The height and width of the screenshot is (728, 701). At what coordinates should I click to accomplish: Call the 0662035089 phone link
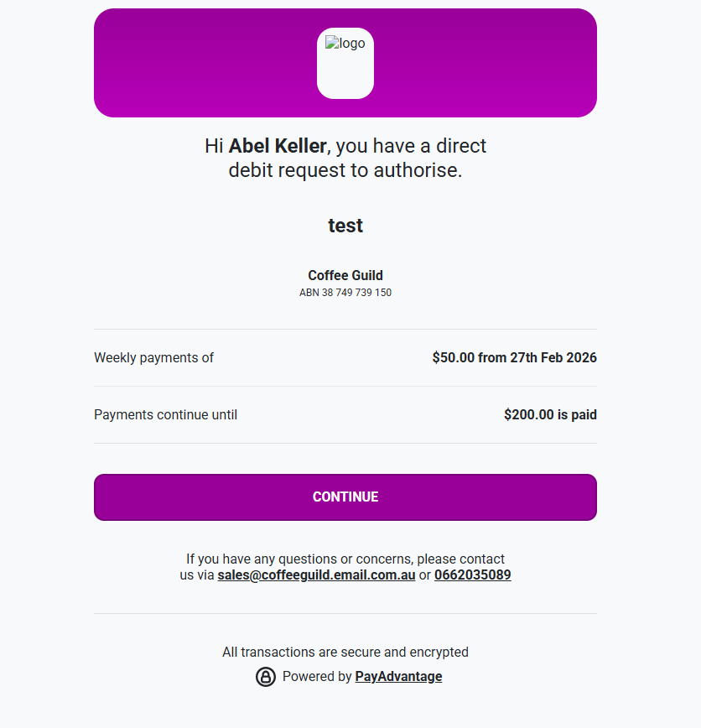pos(472,575)
